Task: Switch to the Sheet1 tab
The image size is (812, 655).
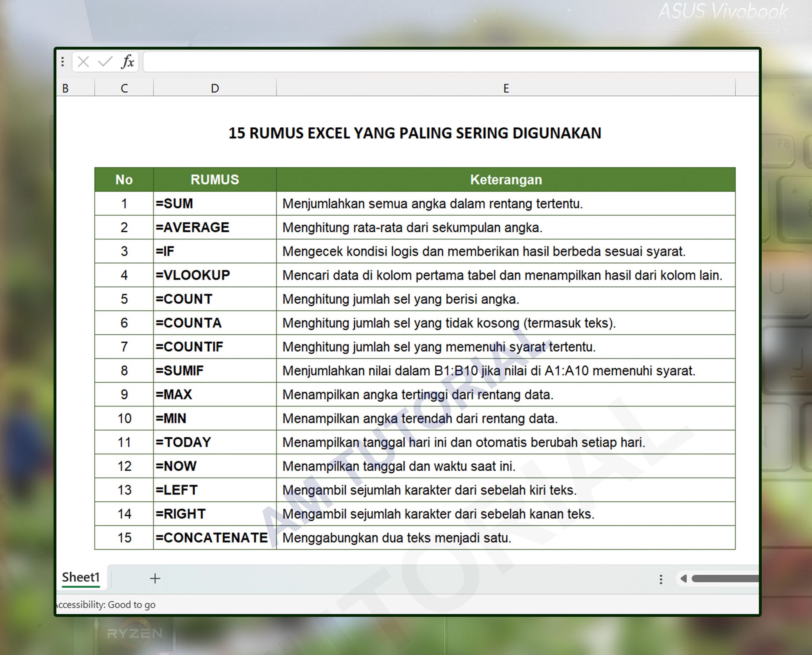Action: coord(81,577)
